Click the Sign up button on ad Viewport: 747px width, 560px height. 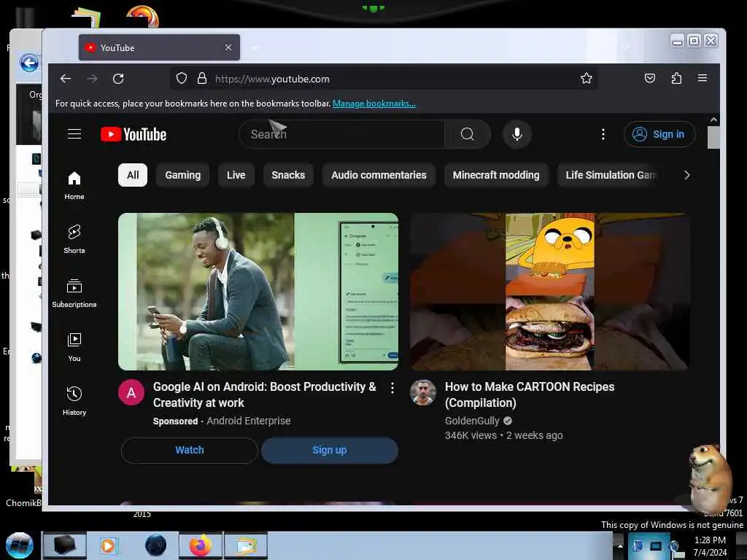[x=330, y=450]
